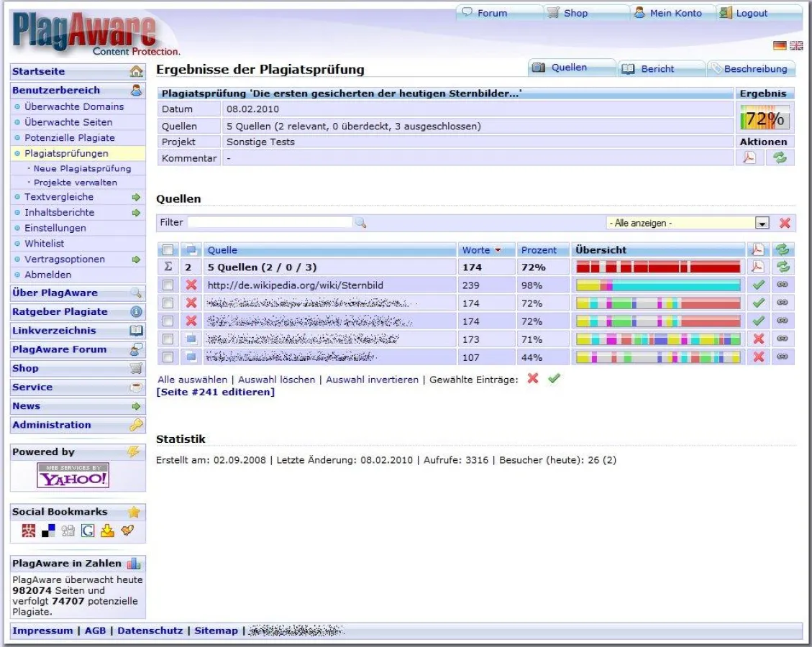Switch to the Quellen tab
The width and height of the screenshot is (812, 647).
pyautogui.click(x=572, y=68)
